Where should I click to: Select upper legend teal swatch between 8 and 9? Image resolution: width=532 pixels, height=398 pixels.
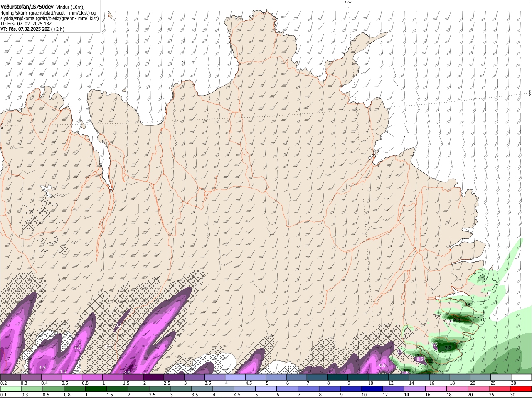tap(338, 377)
